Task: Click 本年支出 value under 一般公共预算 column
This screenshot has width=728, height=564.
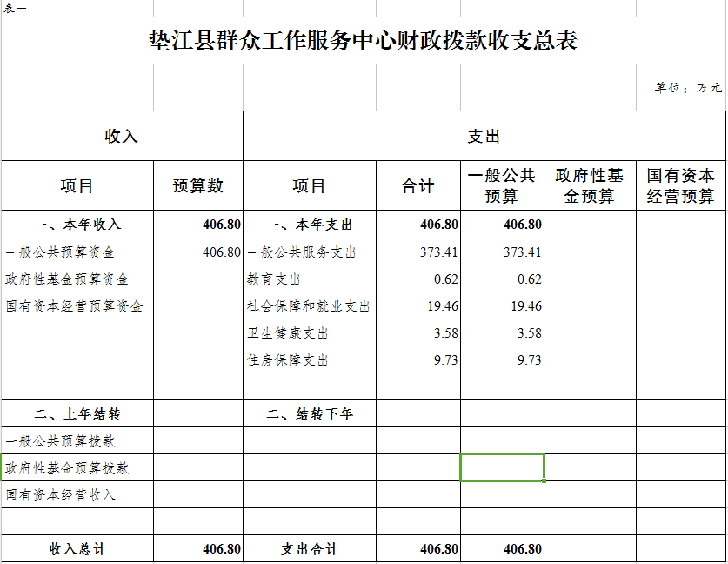Action: (502, 225)
